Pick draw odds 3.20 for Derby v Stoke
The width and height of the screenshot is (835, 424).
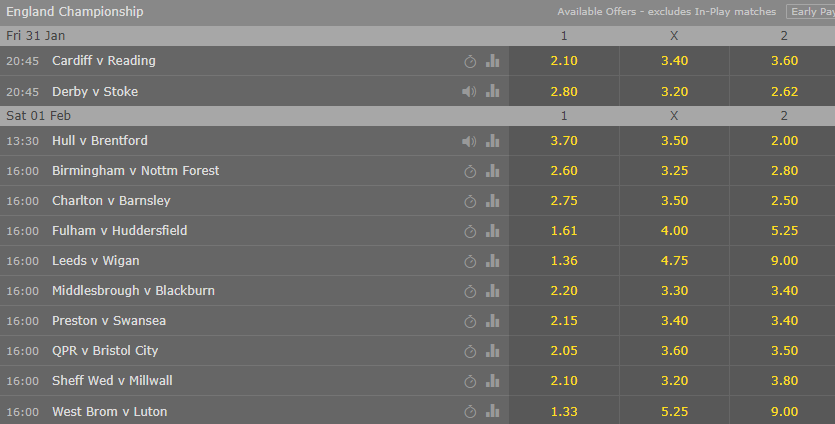coord(674,92)
